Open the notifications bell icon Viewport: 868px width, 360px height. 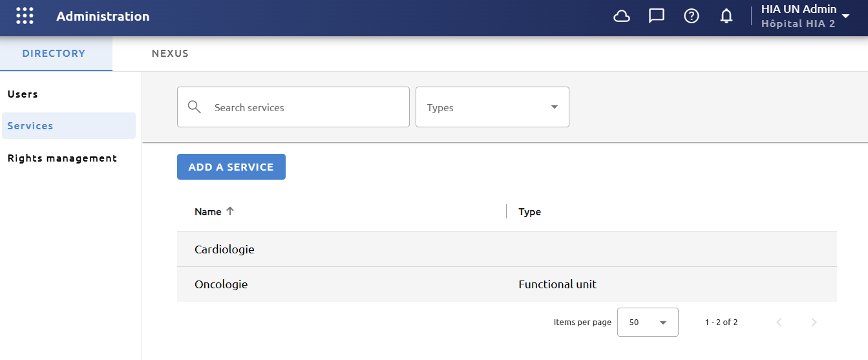point(726,16)
